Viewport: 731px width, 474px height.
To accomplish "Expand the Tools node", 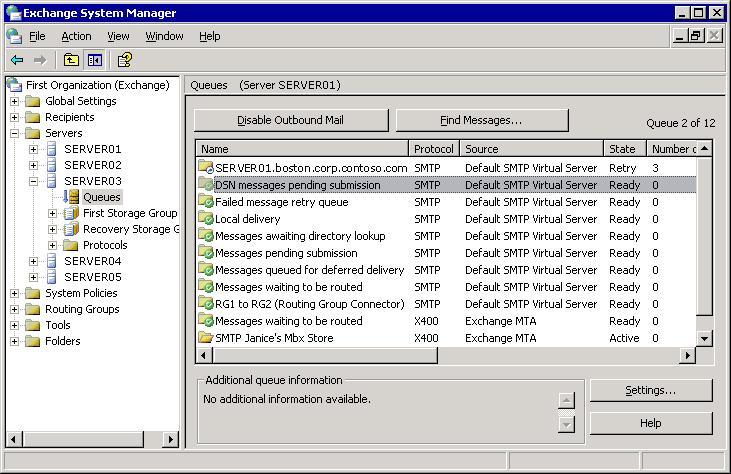I will pos(14,325).
